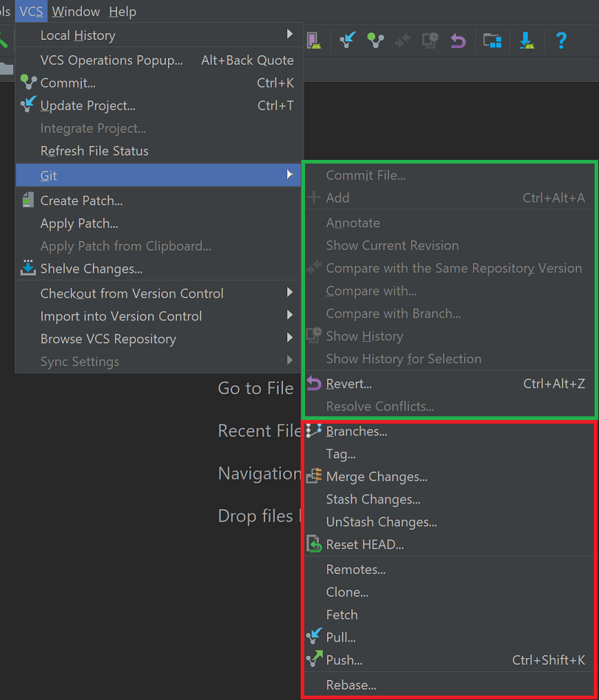Screen dimensions: 599x700
Task: Click the Merge Changes entry icon
Action: [314, 476]
